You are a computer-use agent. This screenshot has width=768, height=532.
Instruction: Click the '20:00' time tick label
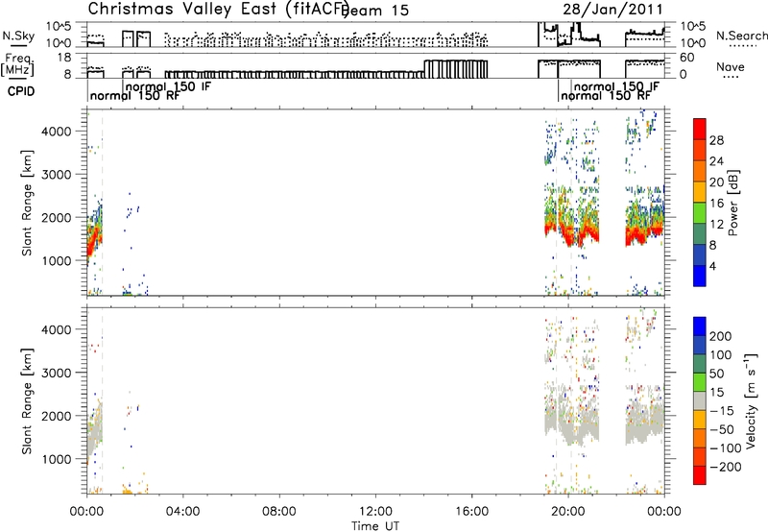(x=568, y=512)
